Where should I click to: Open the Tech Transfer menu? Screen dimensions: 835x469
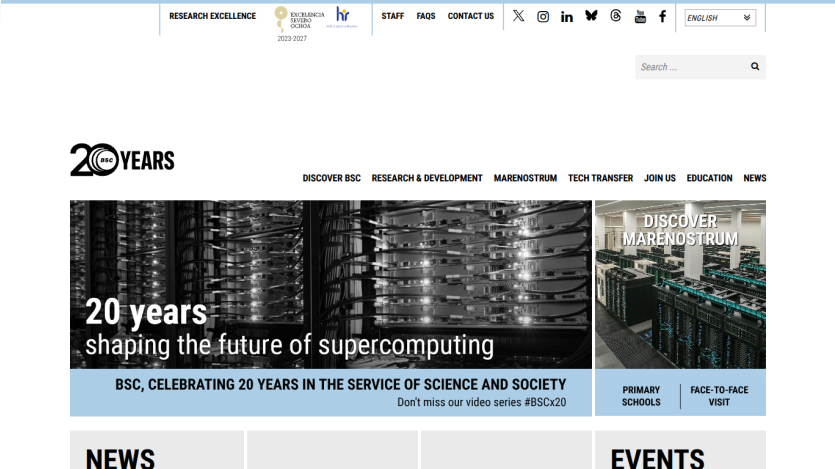pos(600,178)
